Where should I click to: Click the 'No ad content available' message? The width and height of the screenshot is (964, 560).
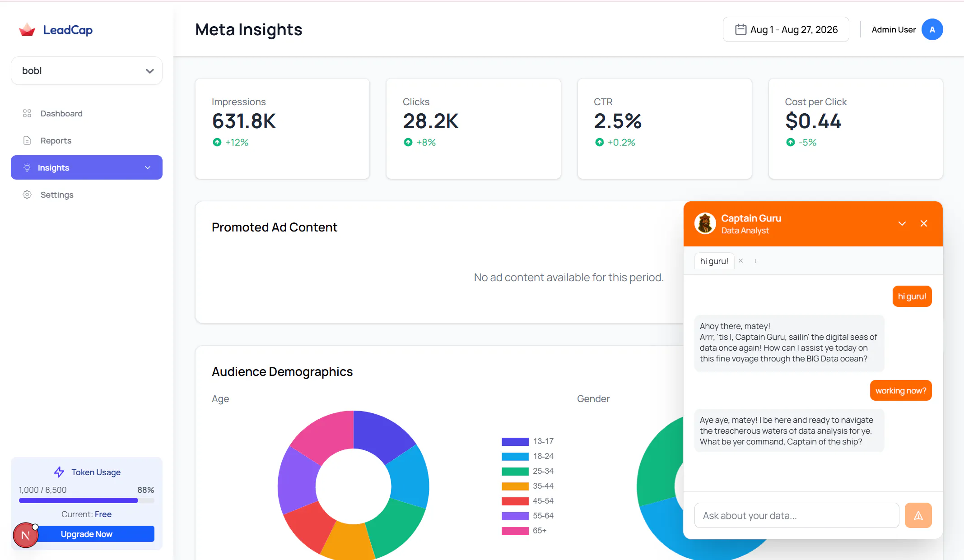[569, 277]
